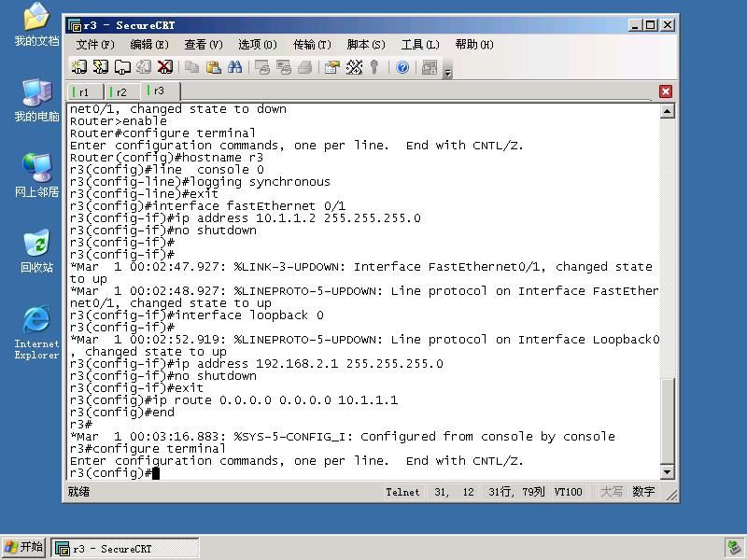Open the 查看(V) menu
Image resolution: width=747 pixels, height=560 pixels.
[x=204, y=45]
